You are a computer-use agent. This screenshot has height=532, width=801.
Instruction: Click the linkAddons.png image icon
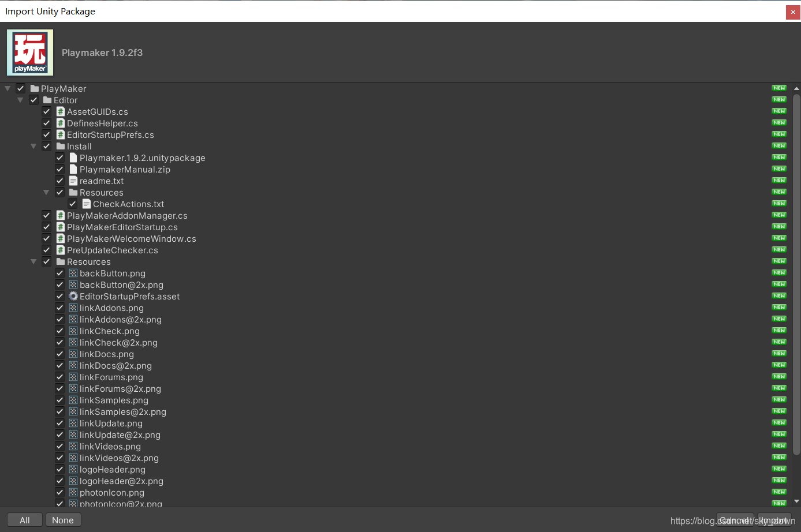73,308
